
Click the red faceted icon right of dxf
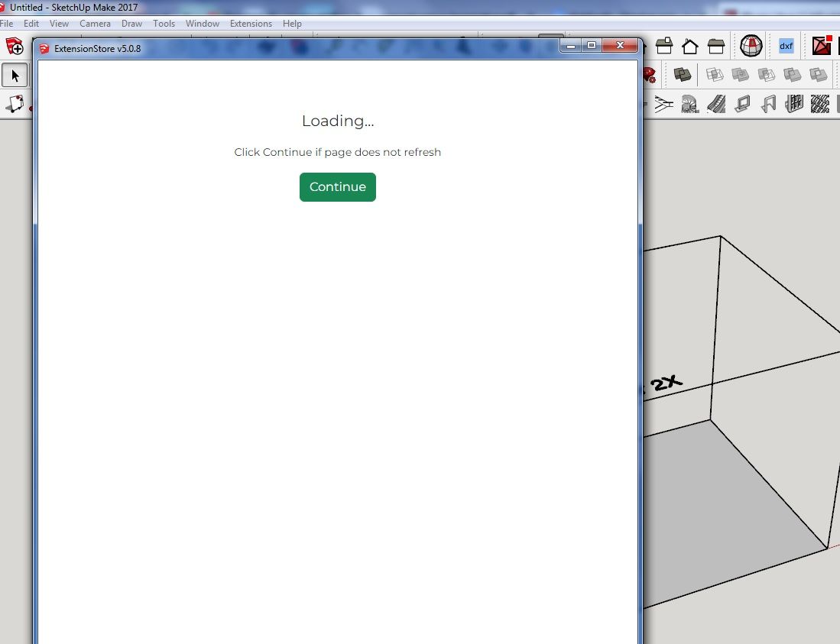pyautogui.click(x=822, y=46)
